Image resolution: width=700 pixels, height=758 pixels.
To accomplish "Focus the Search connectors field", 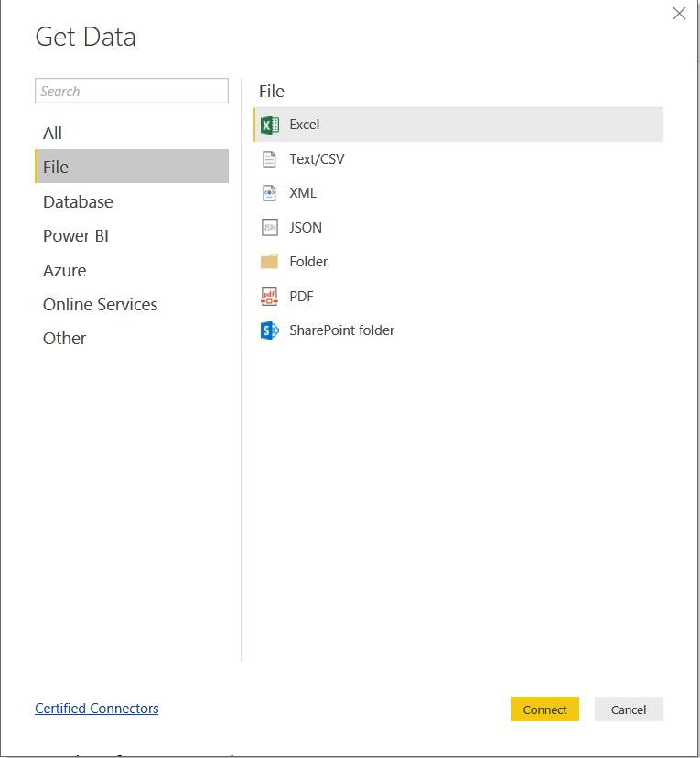I will (x=132, y=91).
